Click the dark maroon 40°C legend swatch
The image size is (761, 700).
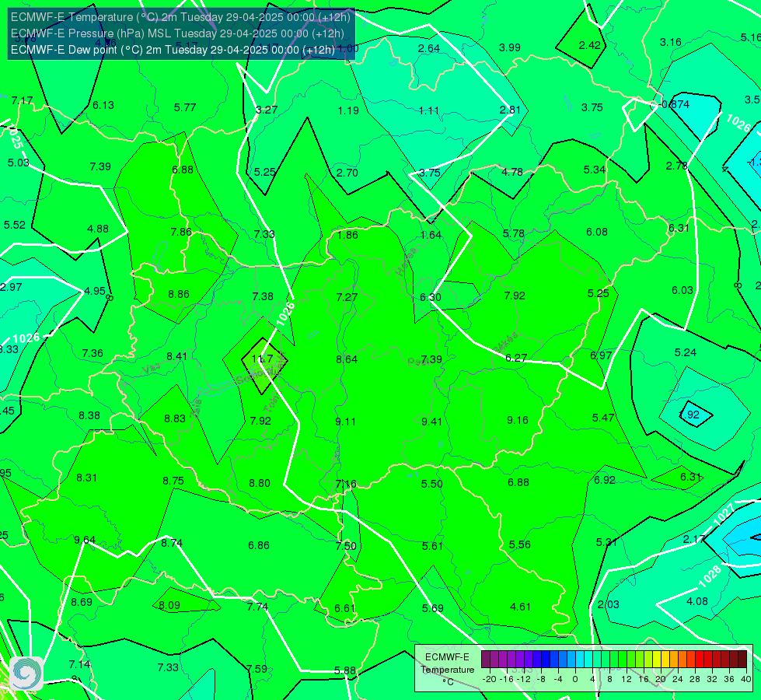742,660
